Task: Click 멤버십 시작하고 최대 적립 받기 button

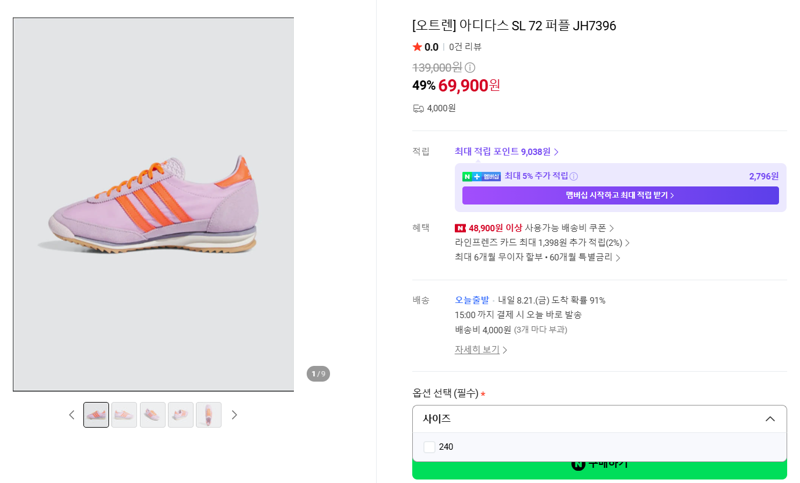Action: point(620,195)
